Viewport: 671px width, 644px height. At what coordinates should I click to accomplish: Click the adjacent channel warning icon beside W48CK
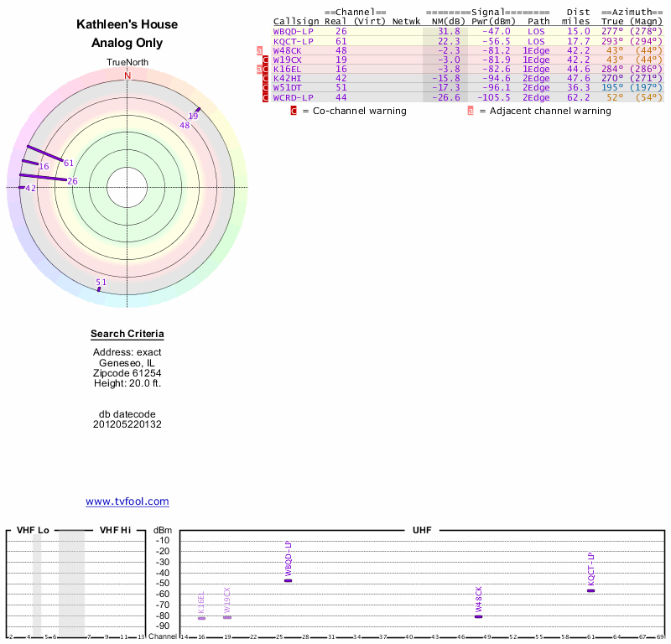tap(260, 50)
